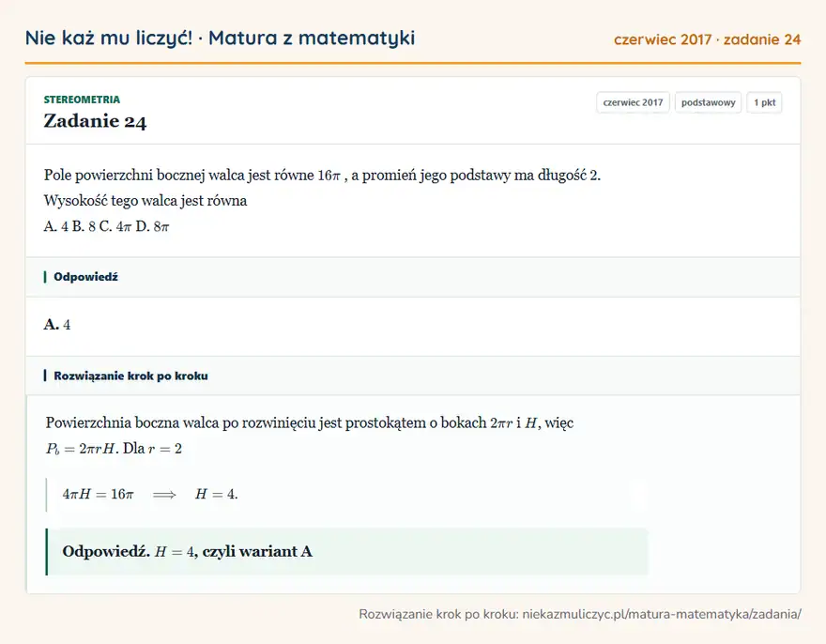This screenshot has width=826, height=644.
Task: Select the 'STEREOMETRIA' category label
Action: (x=82, y=100)
